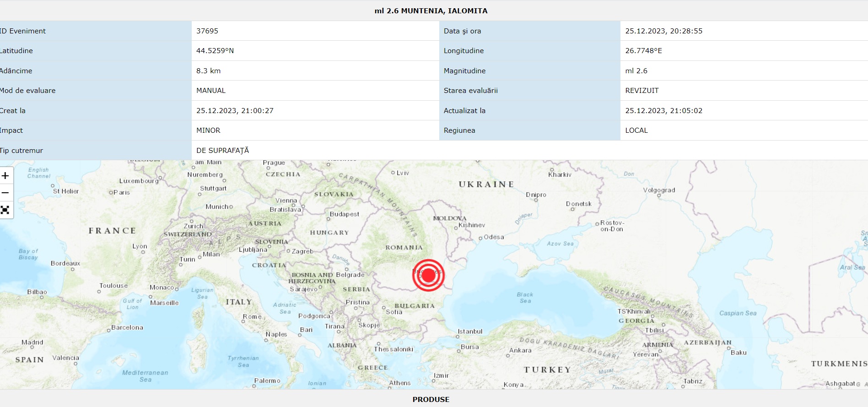Click the MINOR impact value
The height and width of the screenshot is (407, 868).
pos(208,130)
